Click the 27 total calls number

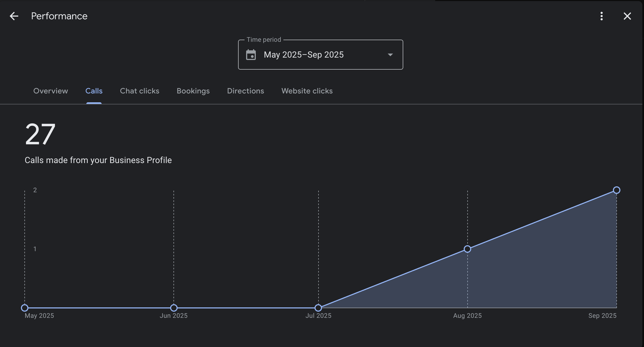[40, 134]
